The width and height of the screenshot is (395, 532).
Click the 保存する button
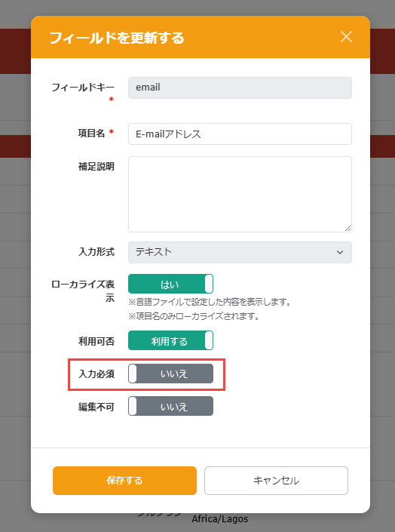click(124, 481)
